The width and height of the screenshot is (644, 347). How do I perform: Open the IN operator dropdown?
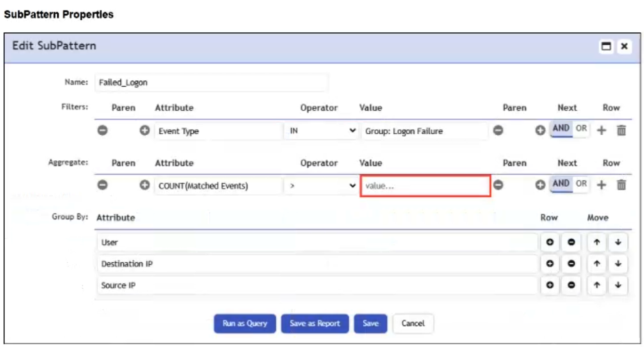point(322,131)
